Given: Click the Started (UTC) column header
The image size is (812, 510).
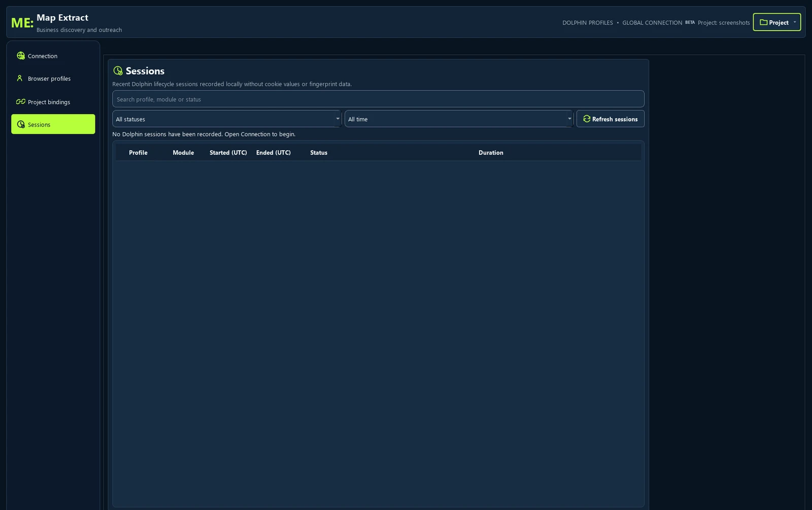Looking at the screenshot, I should [228, 152].
